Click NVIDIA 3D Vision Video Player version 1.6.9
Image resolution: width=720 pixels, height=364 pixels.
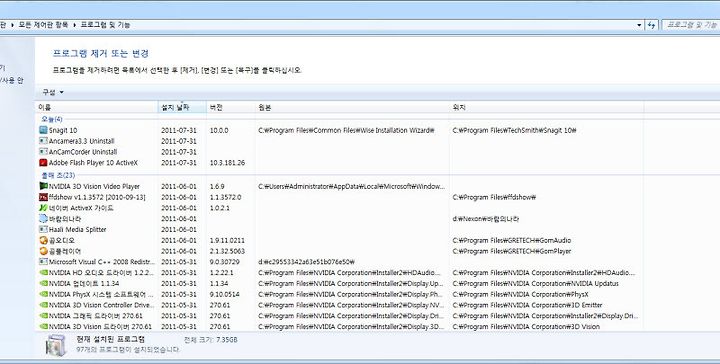click(x=217, y=186)
